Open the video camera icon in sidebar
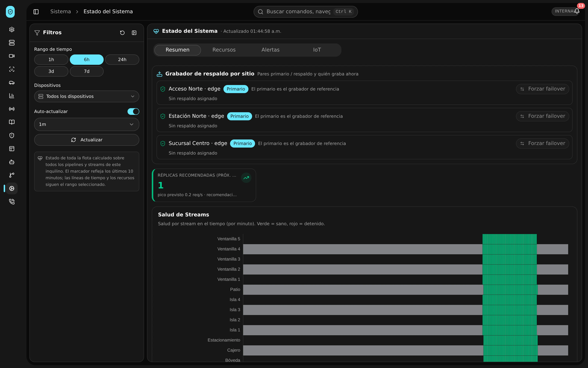This screenshot has width=588, height=368. click(x=12, y=56)
